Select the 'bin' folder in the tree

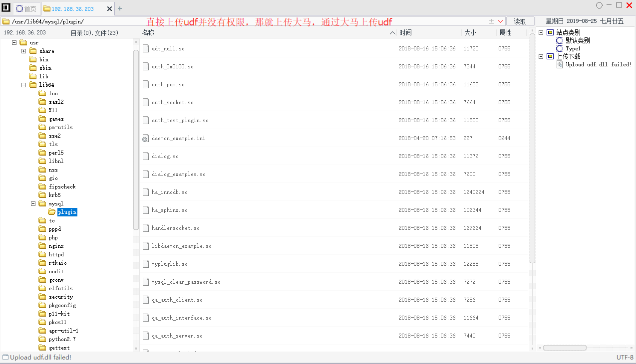coord(44,59)
